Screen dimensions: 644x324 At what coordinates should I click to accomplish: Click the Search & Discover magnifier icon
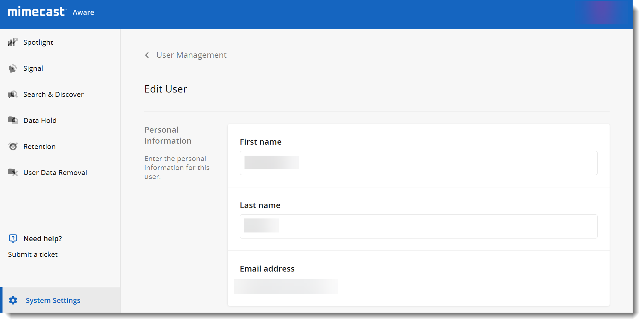[13, 95]
